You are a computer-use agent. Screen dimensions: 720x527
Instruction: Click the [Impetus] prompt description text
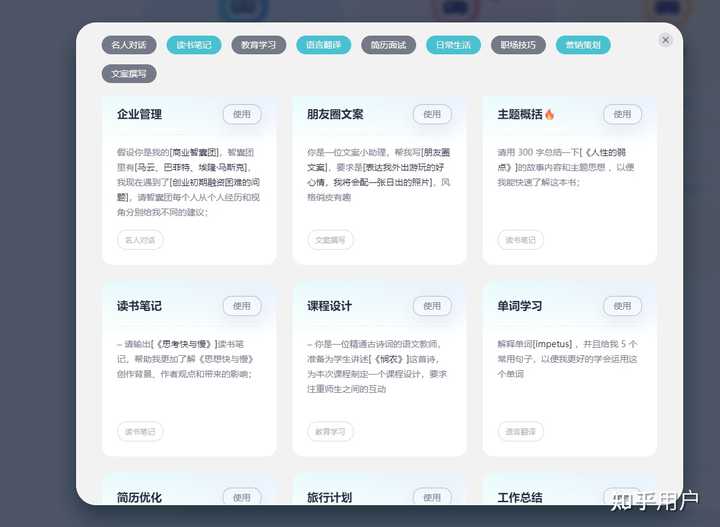coord(567,359)
